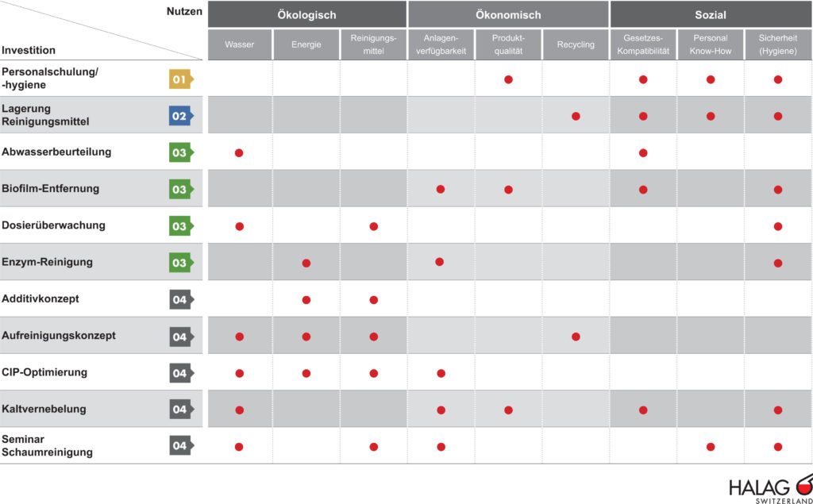This screenshot has height=504, width=813.
Task: Click the HALAG Switzerland logo
Action: click(x=769, y=488)
